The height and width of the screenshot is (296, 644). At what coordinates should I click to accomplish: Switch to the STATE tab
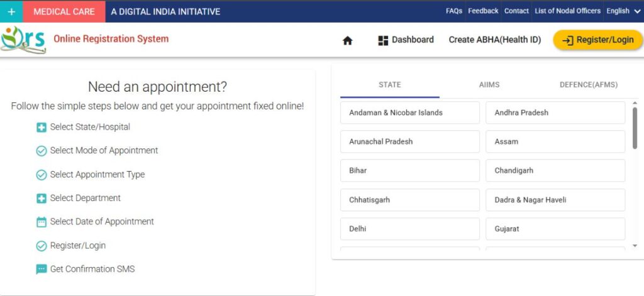click(390, 85)
